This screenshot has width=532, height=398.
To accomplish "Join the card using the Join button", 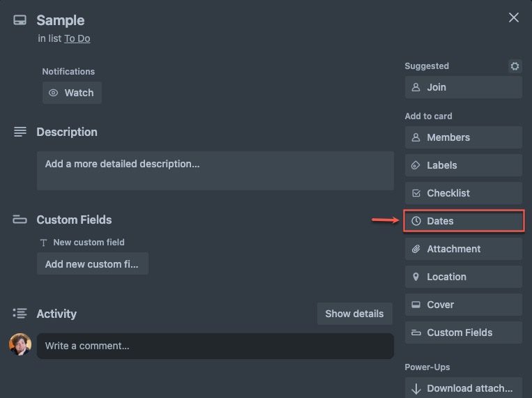I will coord(464,87).
